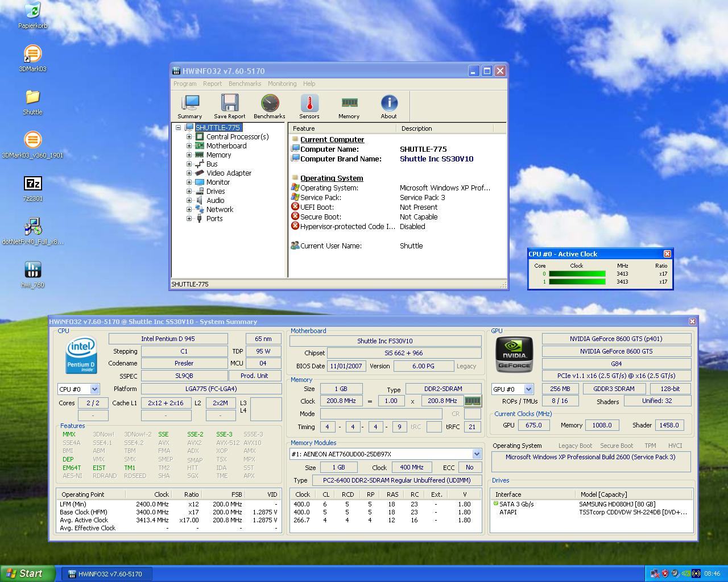Click the Network tree icon
Screen dimensions: 728x582
(200, 209)
